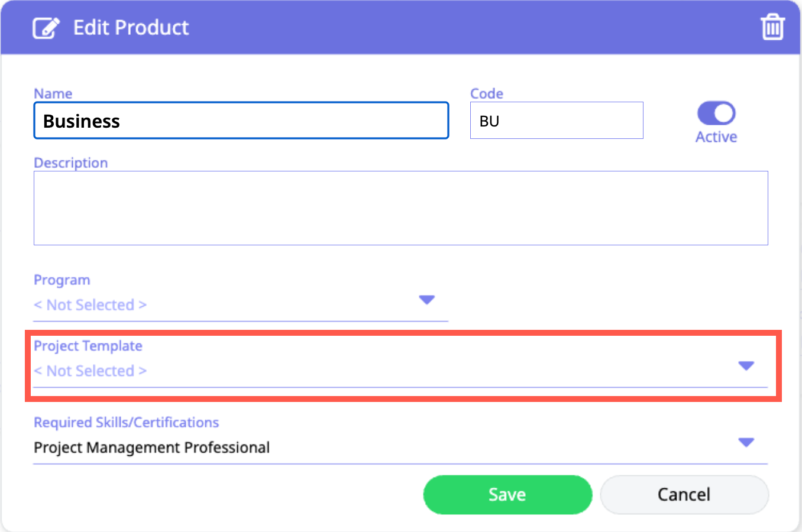Click the Name field label
This screenshot has height=532, width=802.
(53, 93)
